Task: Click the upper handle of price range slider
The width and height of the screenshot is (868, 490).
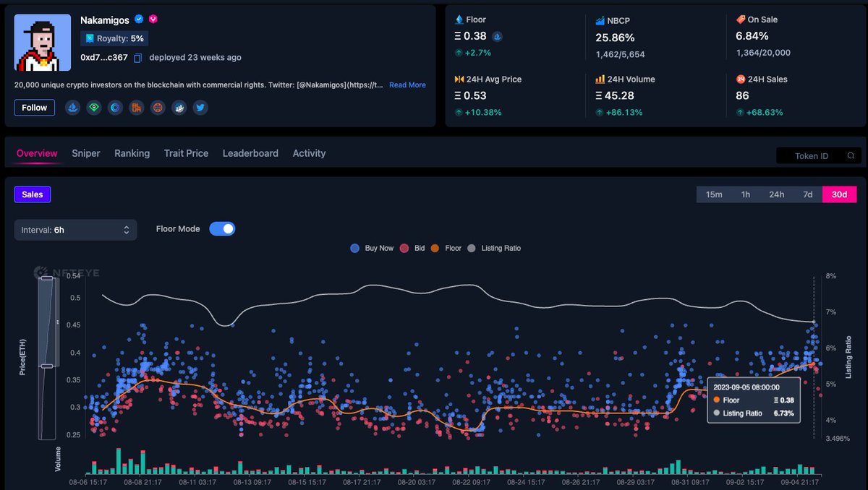Action: pos(47,278)
